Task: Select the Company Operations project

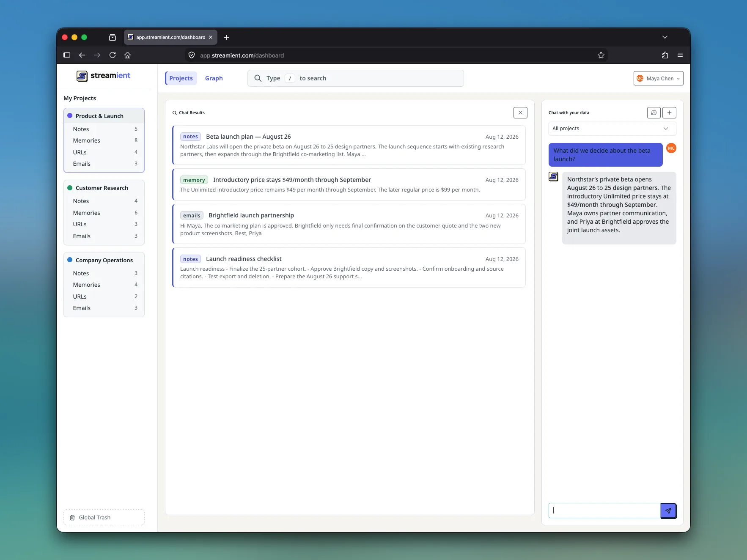Action: pos(104,260)
